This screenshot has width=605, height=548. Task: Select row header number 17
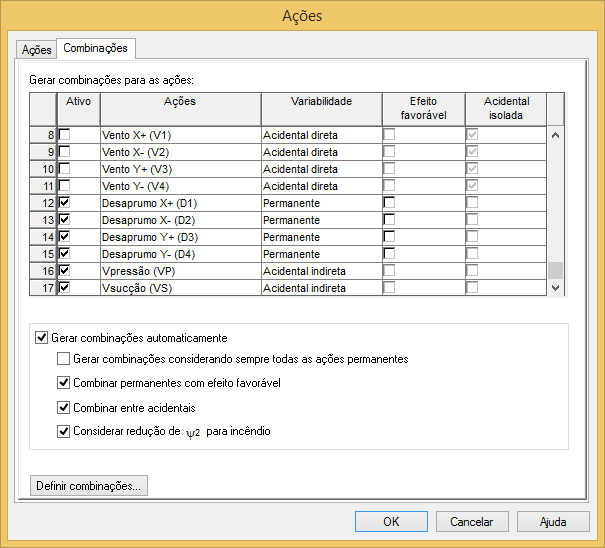(43, 288)
